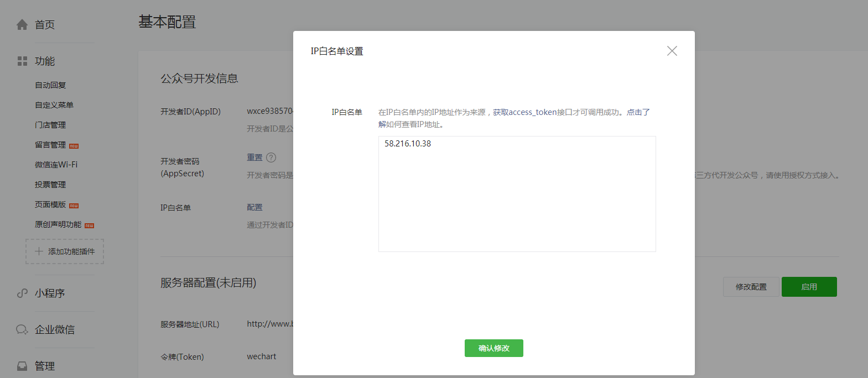Open 管理 in the sidebar
This screenshot has width=868, height=378.
(45, 366)
